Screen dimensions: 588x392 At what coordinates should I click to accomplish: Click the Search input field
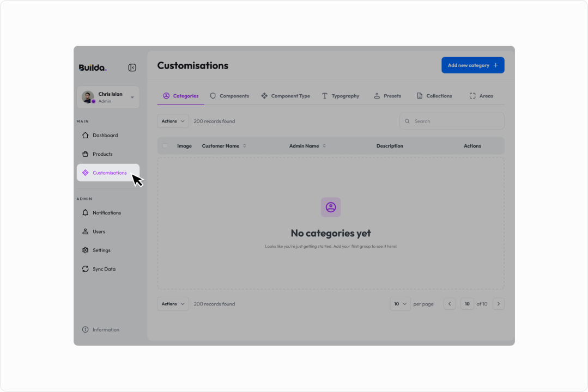coord(452,121)
